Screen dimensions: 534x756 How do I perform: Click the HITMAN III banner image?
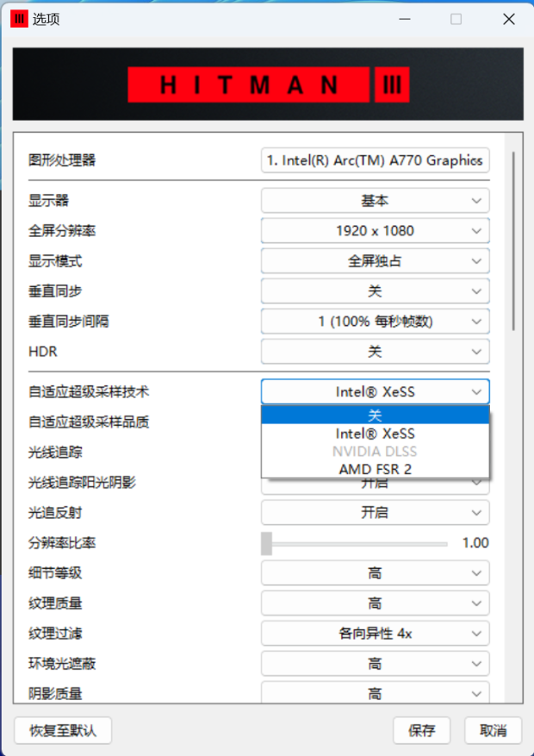[268, 84]
